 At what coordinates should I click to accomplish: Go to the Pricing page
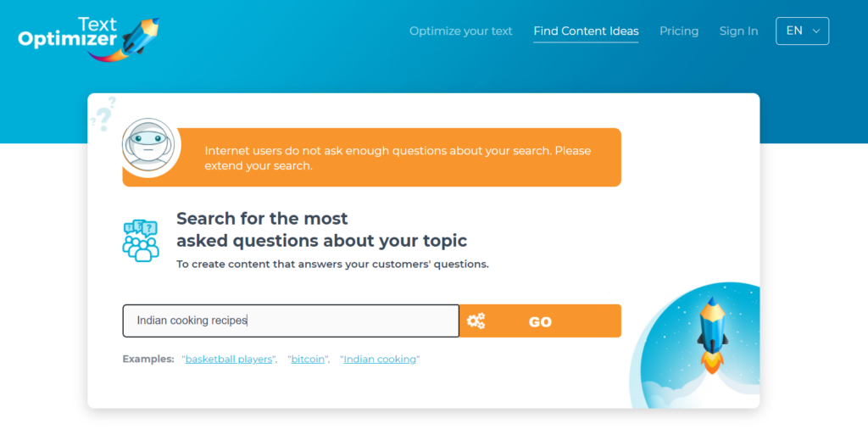679,31
